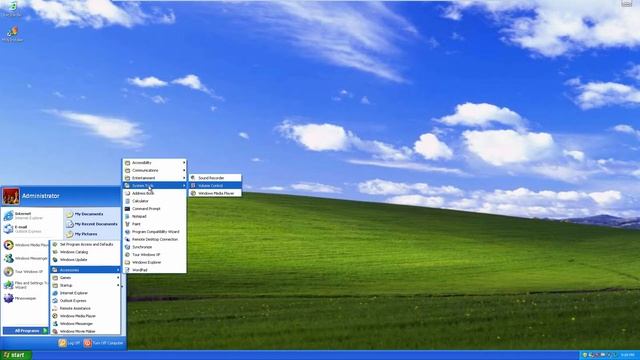Open the Start button
Viewport: 640px width, 360px height.
pos(16,355)
